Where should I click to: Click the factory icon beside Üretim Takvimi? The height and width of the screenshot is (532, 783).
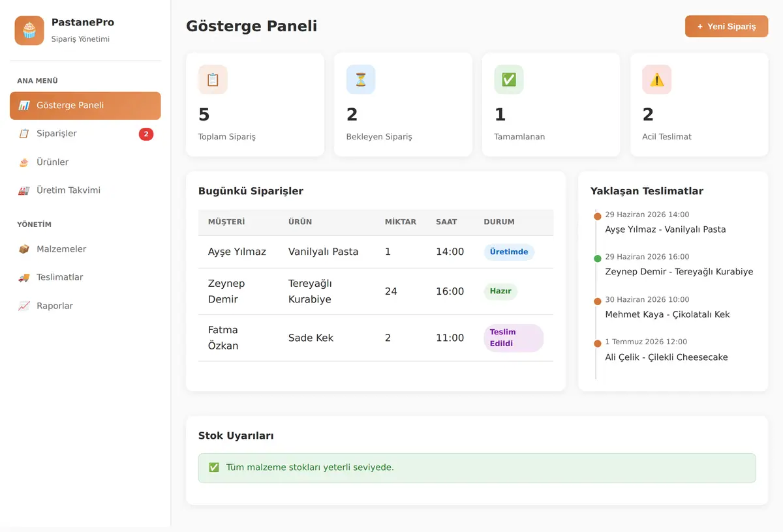pos(24,190)
